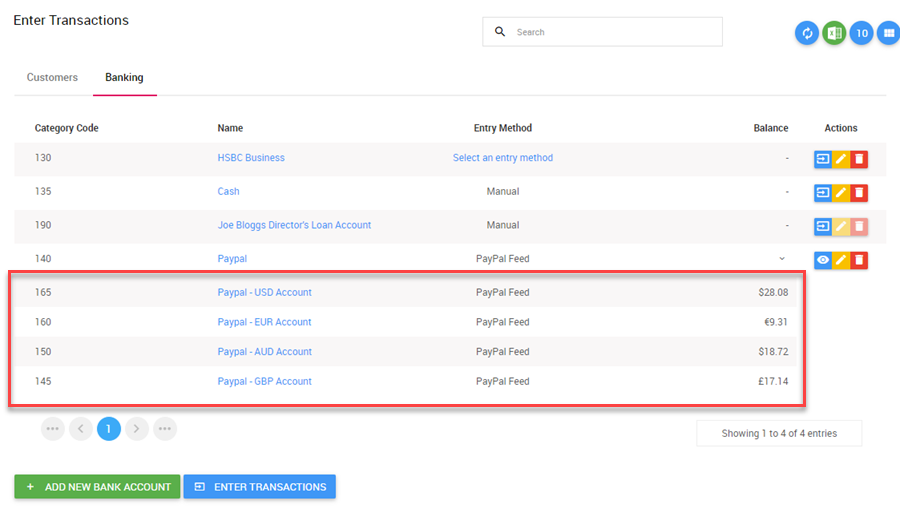The width and height of the screenshot is (900, 529).
Task: Delete the Paypal account
Action: coord(859,260)
